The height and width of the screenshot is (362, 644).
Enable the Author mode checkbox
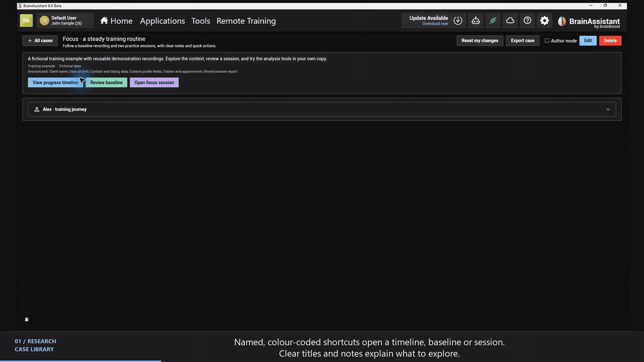[x=547, y=41]
